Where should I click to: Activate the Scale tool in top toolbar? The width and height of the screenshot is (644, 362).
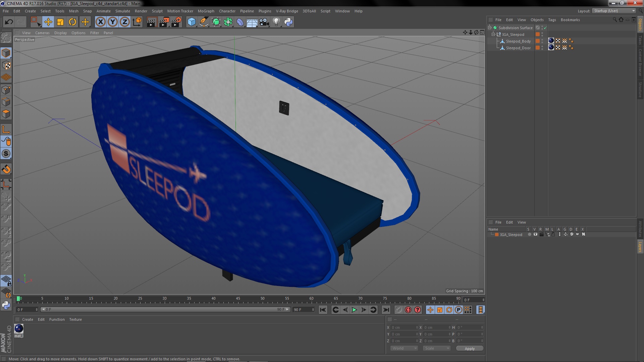60,22
